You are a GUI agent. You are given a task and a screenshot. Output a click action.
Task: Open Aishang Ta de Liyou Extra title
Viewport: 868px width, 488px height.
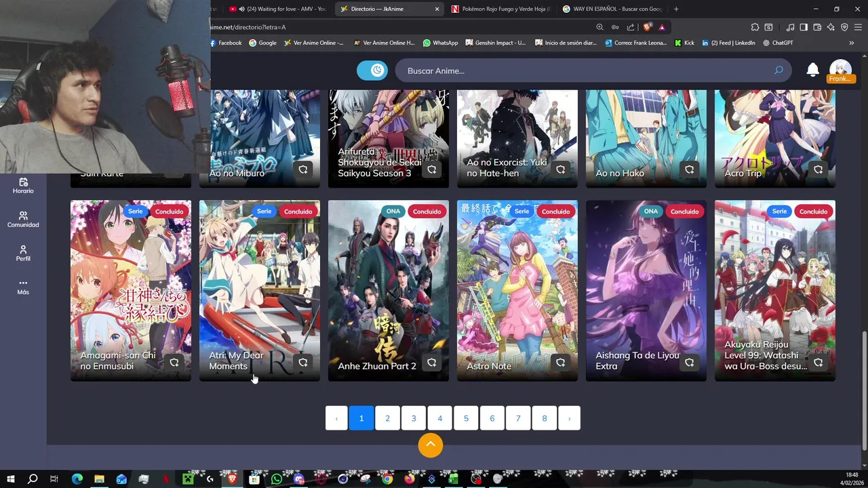[637, 361]
